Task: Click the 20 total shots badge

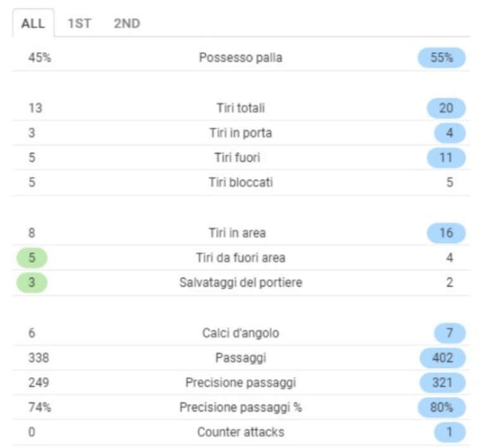Action: coord(446,108)
